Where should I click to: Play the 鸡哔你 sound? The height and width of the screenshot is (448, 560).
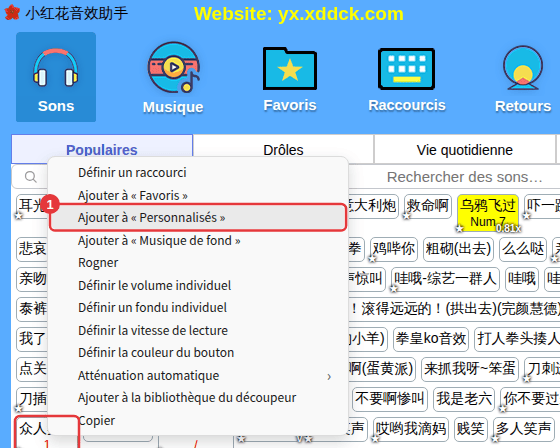coord(394,249)
